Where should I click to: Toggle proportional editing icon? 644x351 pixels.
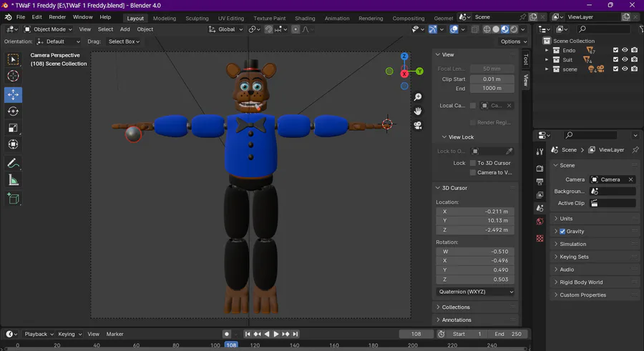coord(296,29)
